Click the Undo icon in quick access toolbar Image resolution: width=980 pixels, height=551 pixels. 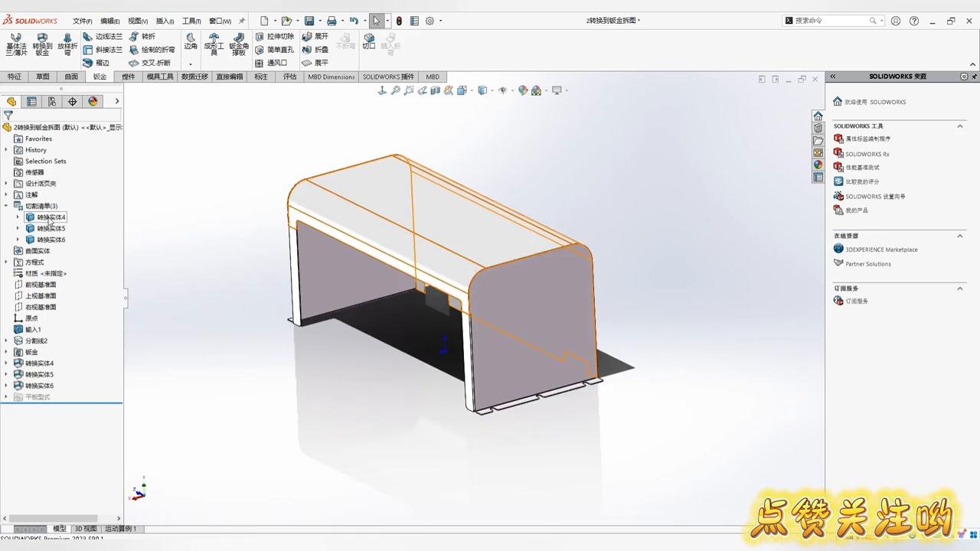pyautogui.click(x=353, y=21)
